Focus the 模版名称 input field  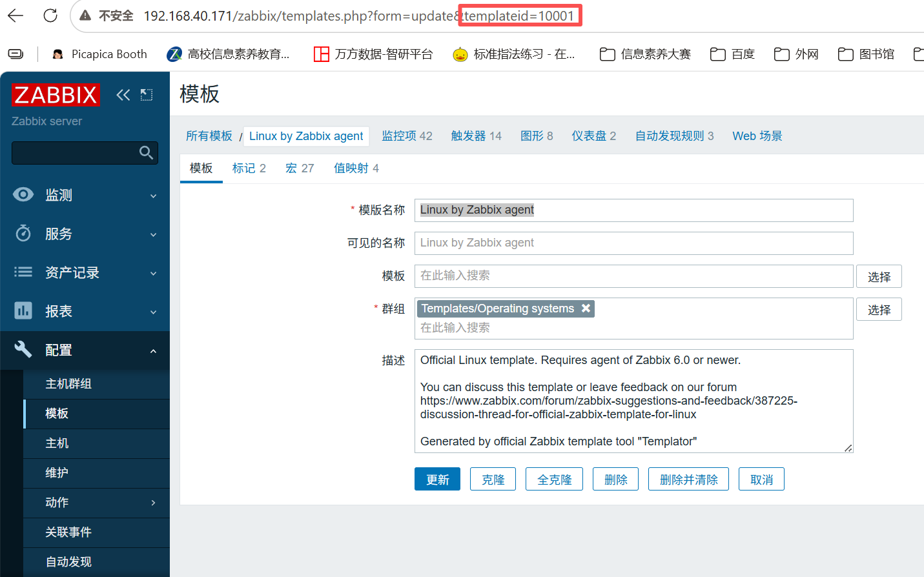[633, 210]
